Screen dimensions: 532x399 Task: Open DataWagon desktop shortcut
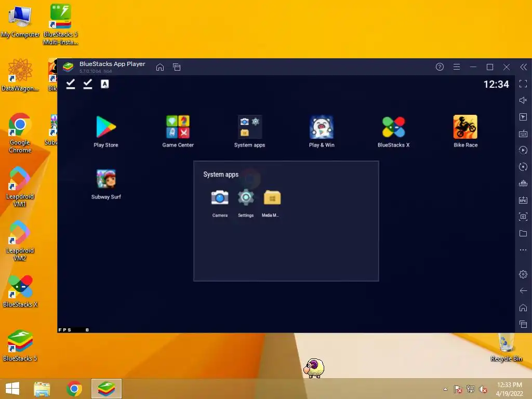[20, 75]
